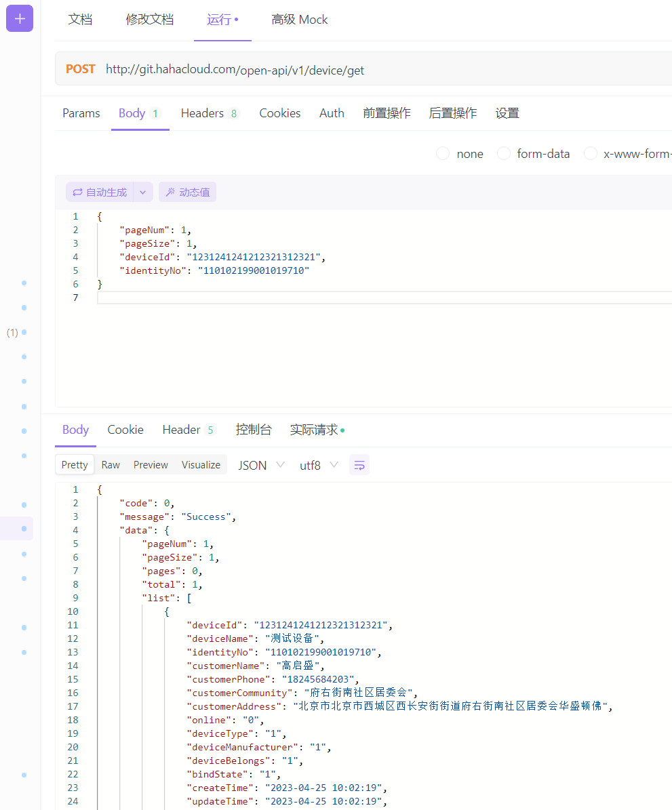Go to the 高级 Mock tab
Image resolution: width=672 pixels, height=810 pixels.
coord(299,20)
